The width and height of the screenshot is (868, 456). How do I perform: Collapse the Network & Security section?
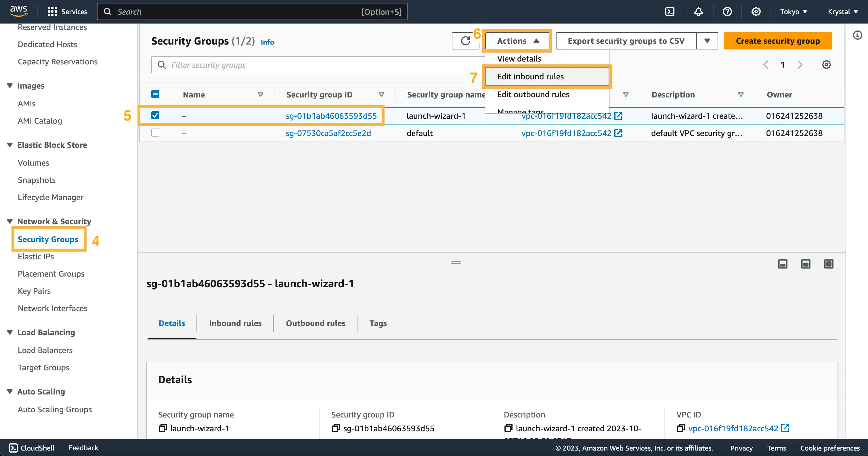10,221
